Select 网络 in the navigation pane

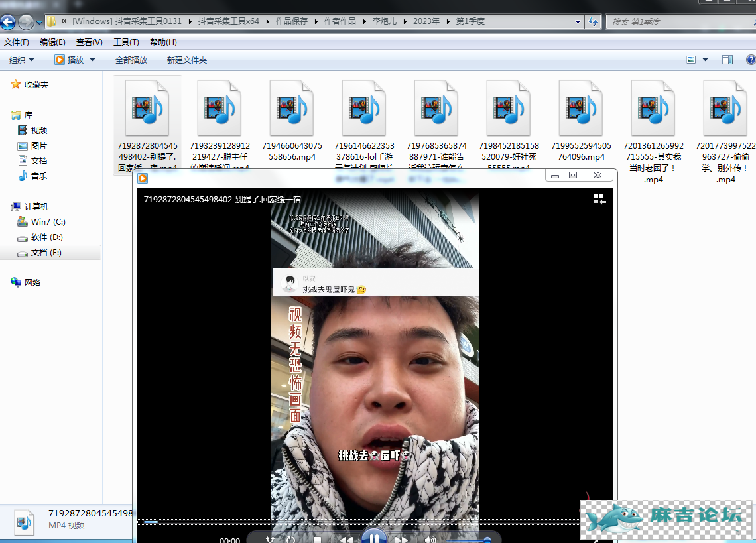coord(26,282)
